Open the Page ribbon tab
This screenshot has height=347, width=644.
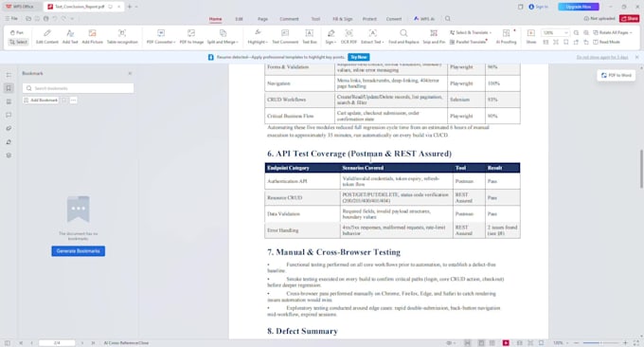click(263, 19)
